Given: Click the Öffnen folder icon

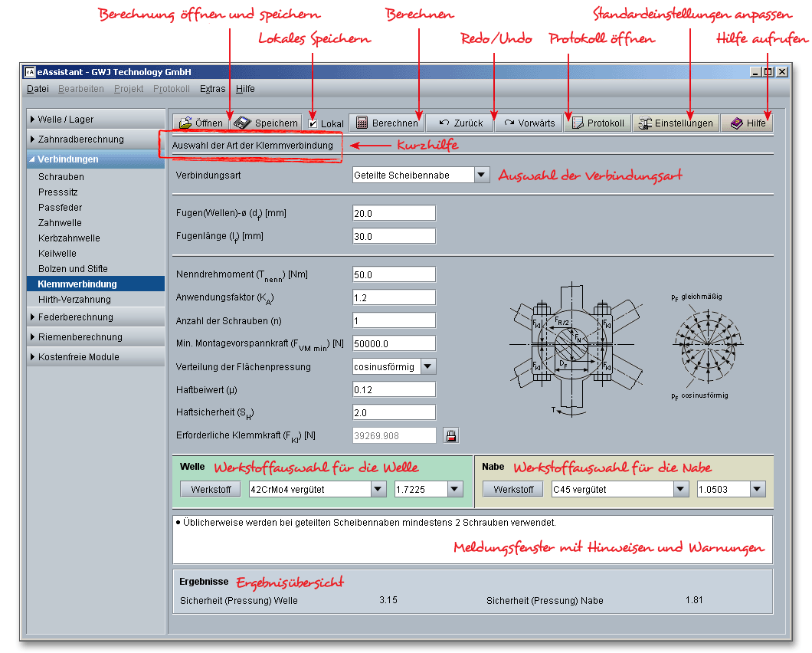Looking at the screenshot, I should click(x=185, y=123).
